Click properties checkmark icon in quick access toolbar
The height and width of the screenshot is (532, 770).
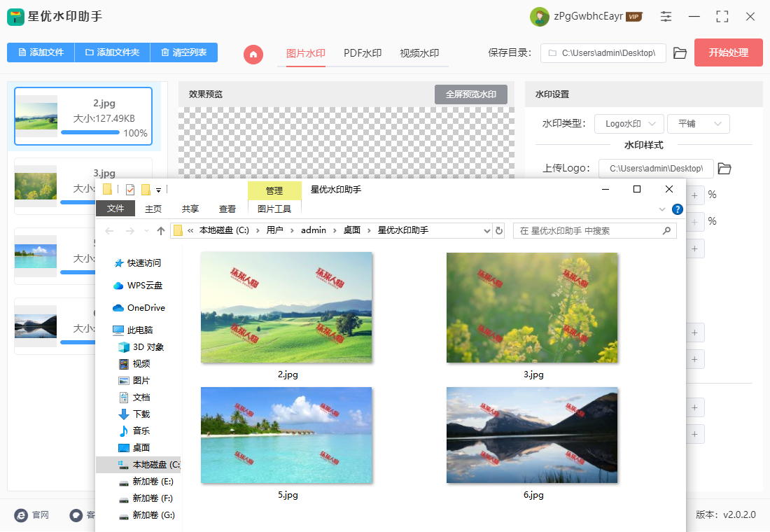(x=130, y=189)
